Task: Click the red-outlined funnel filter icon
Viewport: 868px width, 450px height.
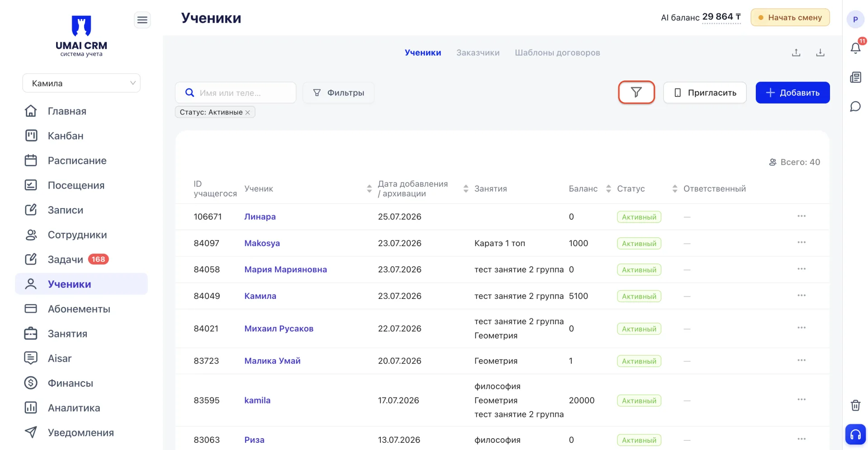Action: pyautogui.click(x=636, y=92)
